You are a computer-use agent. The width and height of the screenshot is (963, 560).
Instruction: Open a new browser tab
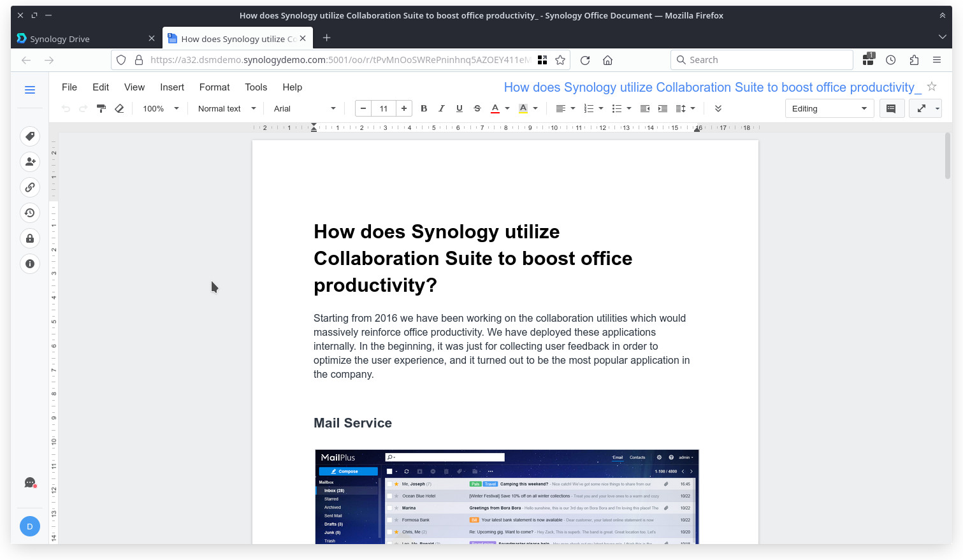tap(326, 38)
